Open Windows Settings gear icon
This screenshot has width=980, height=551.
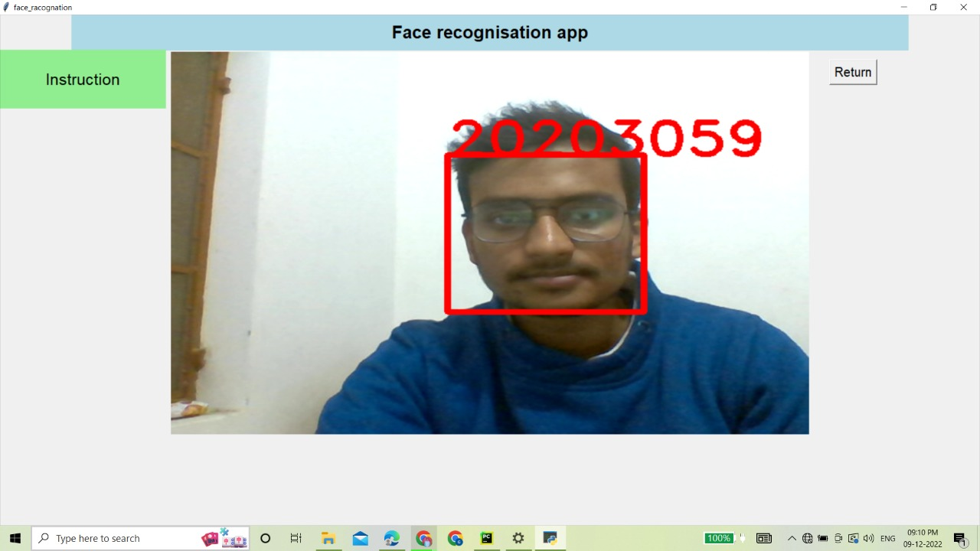[518, 538]
